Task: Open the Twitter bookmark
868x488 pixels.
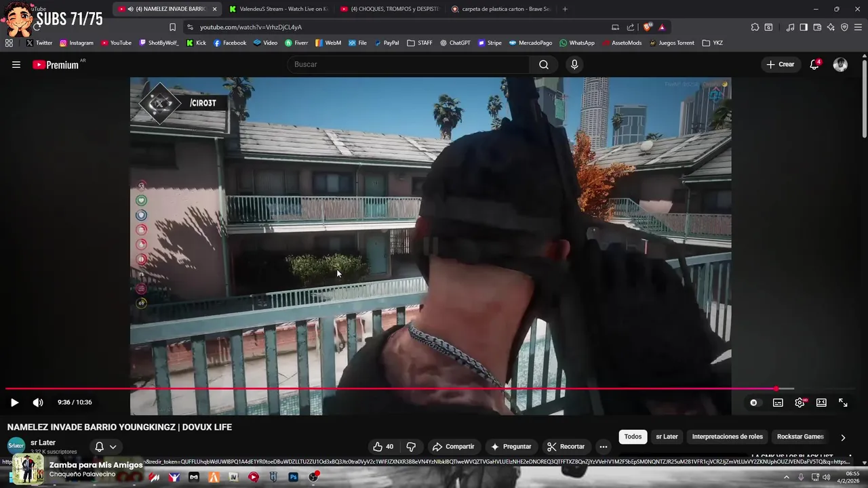Action: 39,43
